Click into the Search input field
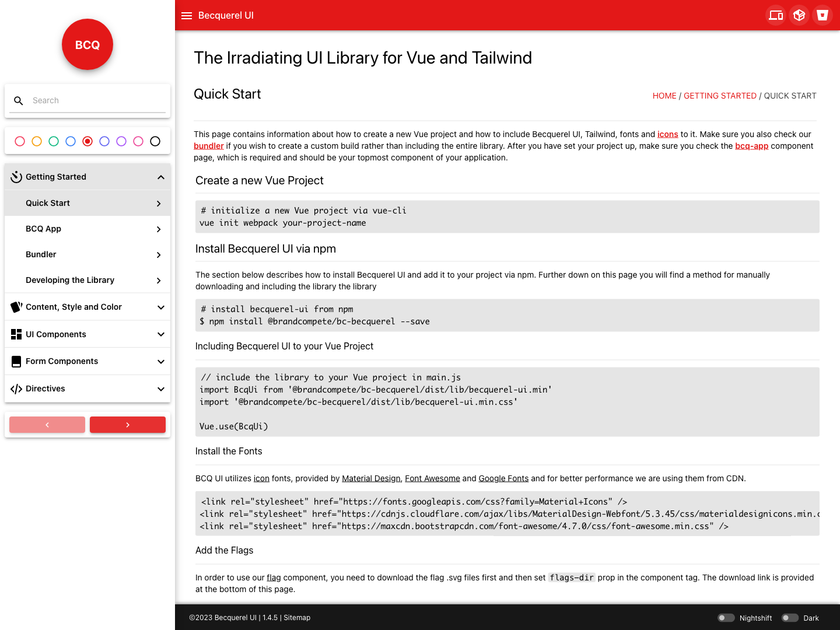840x630 pixels. pos(96,100)
